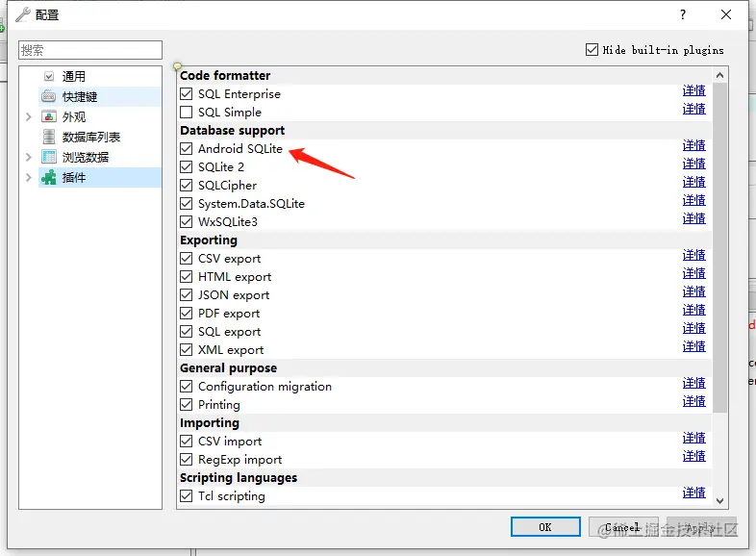Open 快捷键 settings page
Image resolution: width=756 pixels, height=556 pixels.
(80, 96)
